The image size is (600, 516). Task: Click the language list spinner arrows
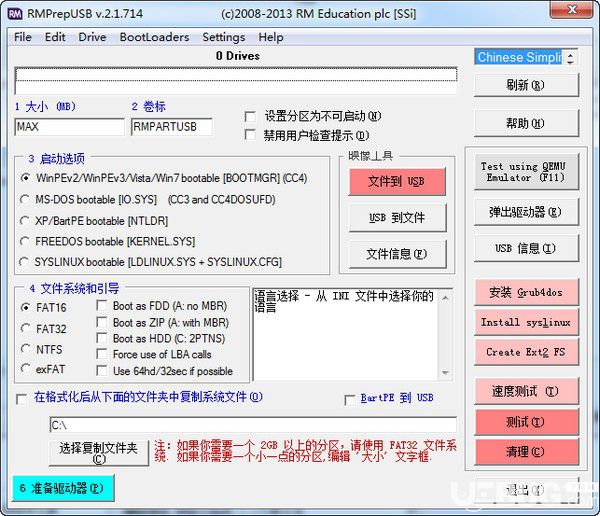[570, 57]
